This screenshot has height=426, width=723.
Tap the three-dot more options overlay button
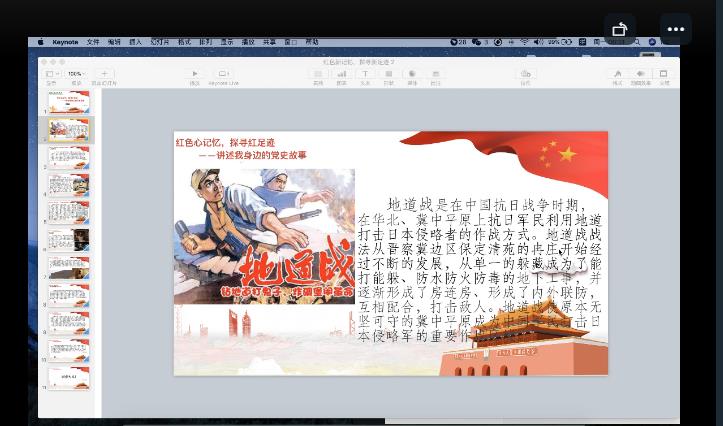click(x=676, y=29)
